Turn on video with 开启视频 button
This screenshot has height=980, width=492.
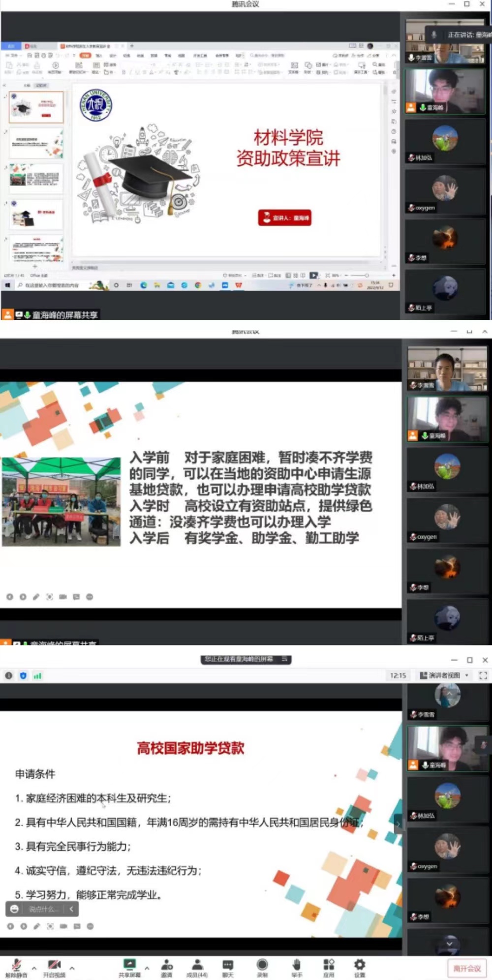tap(54, 966)
